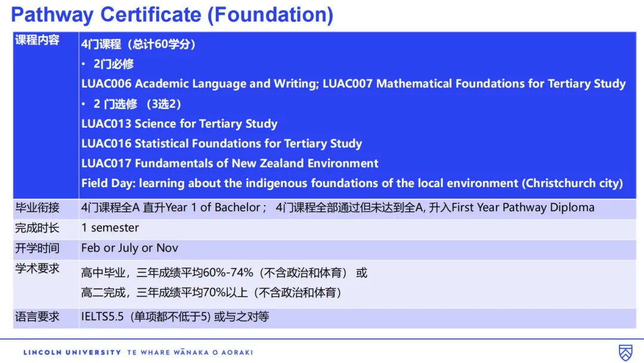
Task: Click the Pathway Certificate (Foundation) slide title
Action: (172, 14)
